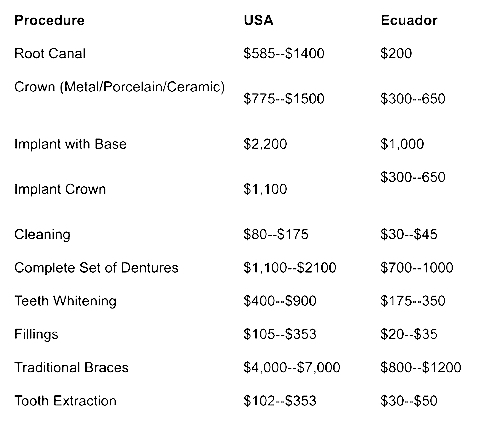
Task: Select Ecuador braces price $800--$1200
Action: click(x=421, y=367)
